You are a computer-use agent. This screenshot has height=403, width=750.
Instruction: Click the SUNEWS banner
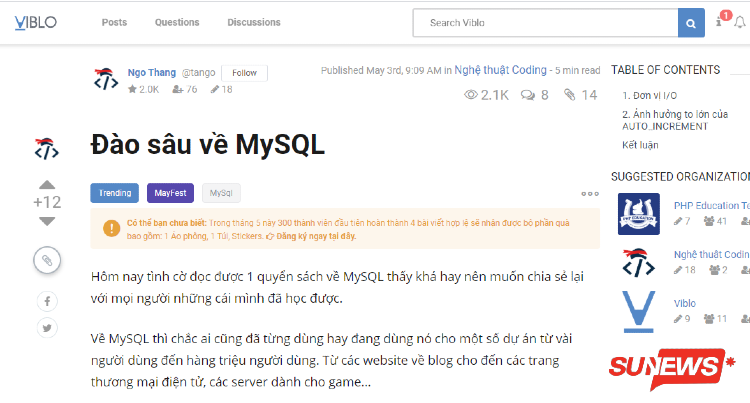tap(672, 368)
